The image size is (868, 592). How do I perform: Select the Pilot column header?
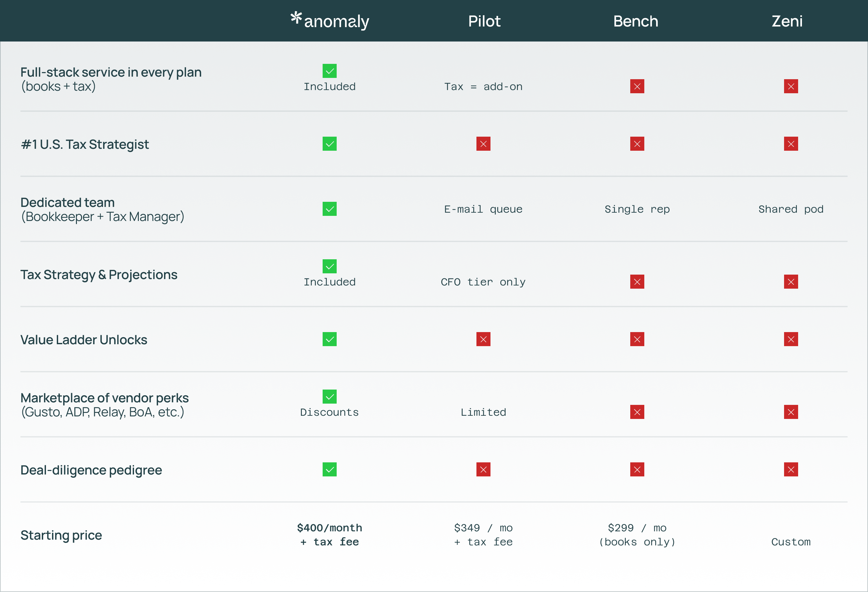[x=484, y=21]
